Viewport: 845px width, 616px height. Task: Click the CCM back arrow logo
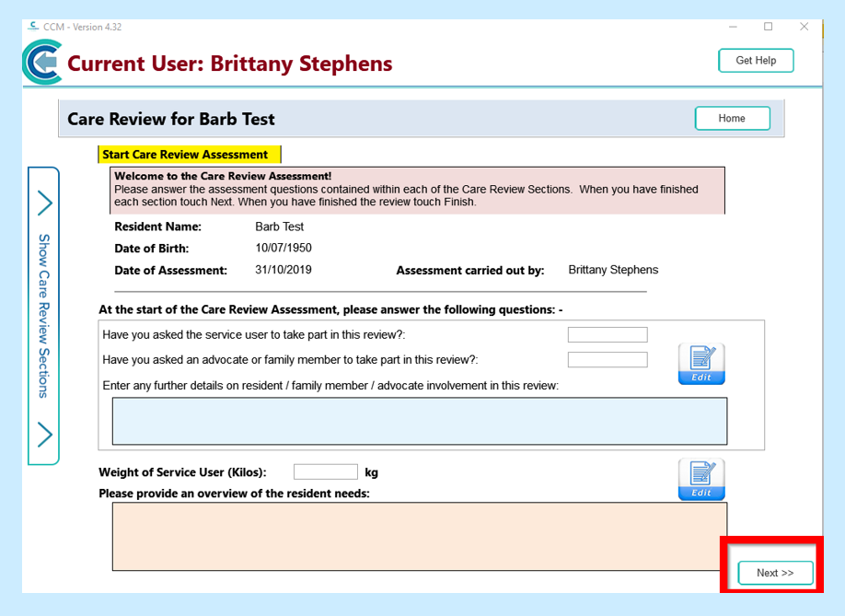point(41,64)
